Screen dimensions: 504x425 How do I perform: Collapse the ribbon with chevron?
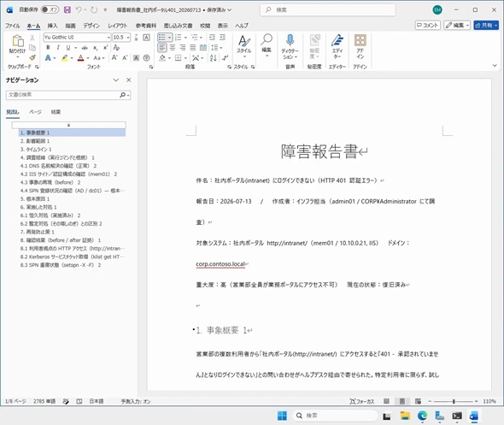click(495, 65)
